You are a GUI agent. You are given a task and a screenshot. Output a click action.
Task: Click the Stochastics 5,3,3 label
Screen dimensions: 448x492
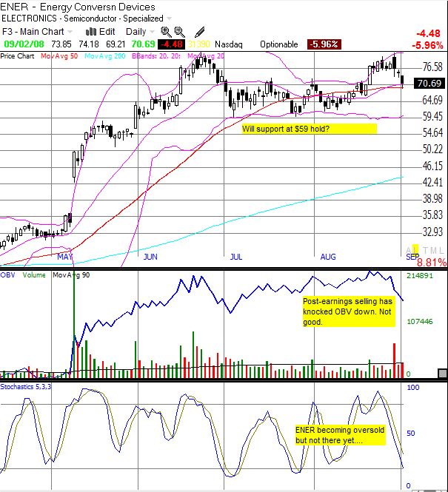[x=26, y=386]
